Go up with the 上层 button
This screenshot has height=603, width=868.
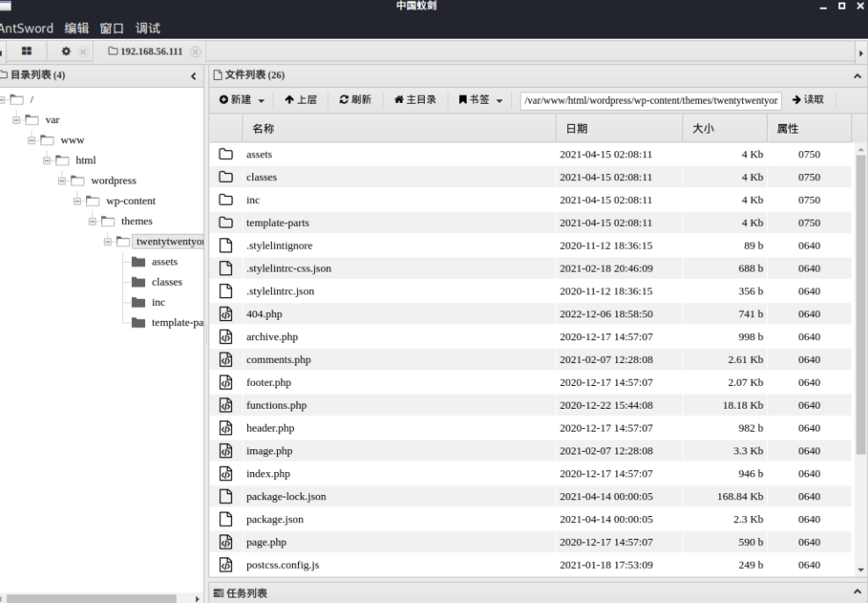pyautogui.click(x=301, y=99)
